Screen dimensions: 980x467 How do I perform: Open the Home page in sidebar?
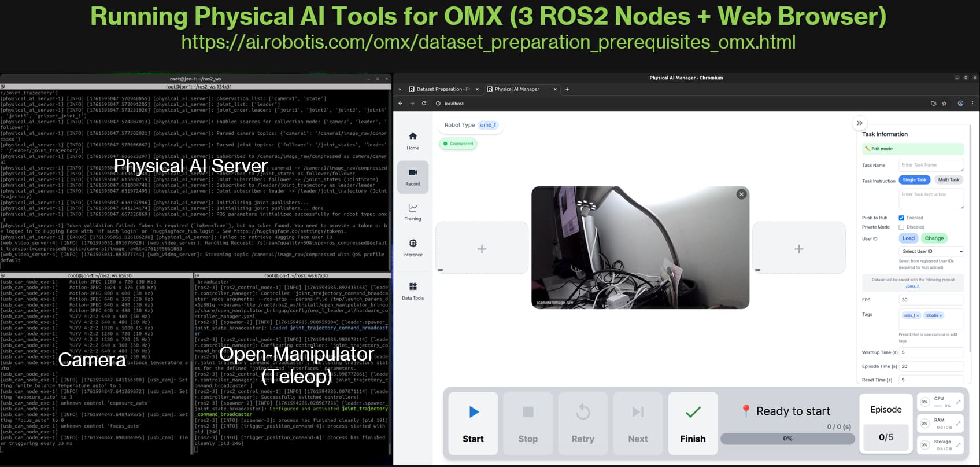coord(412,140)
